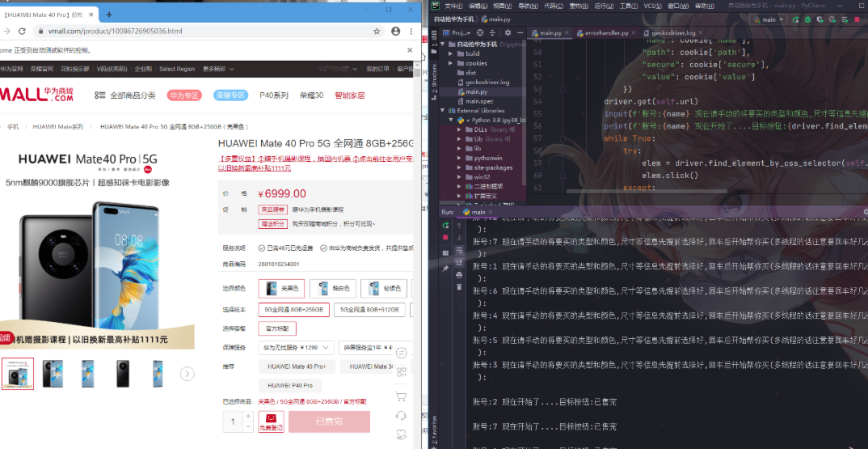Screen dimensions: 868x449
Task: Open the P40系列 nav link
Action: (x=273, y=95)
